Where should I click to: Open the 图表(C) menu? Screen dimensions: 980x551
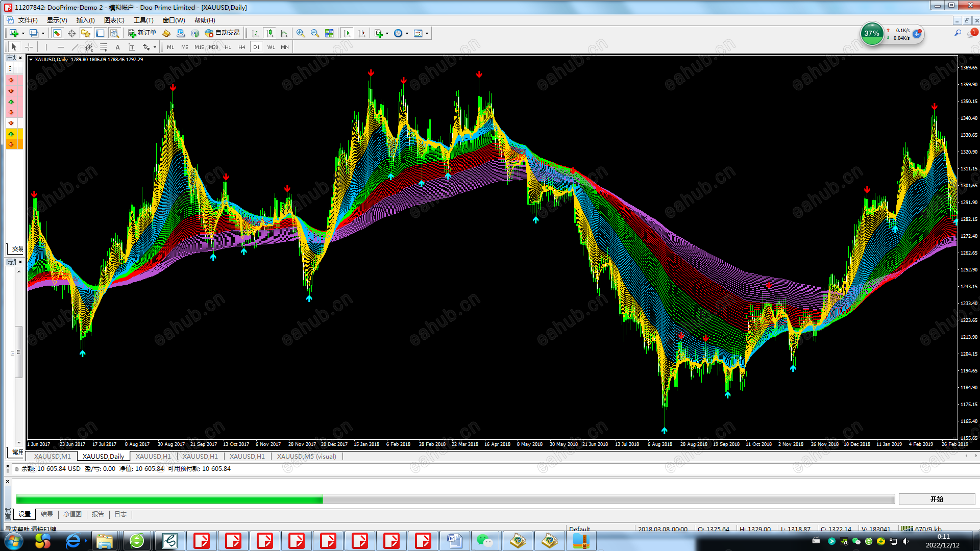(x=114, y=20)
